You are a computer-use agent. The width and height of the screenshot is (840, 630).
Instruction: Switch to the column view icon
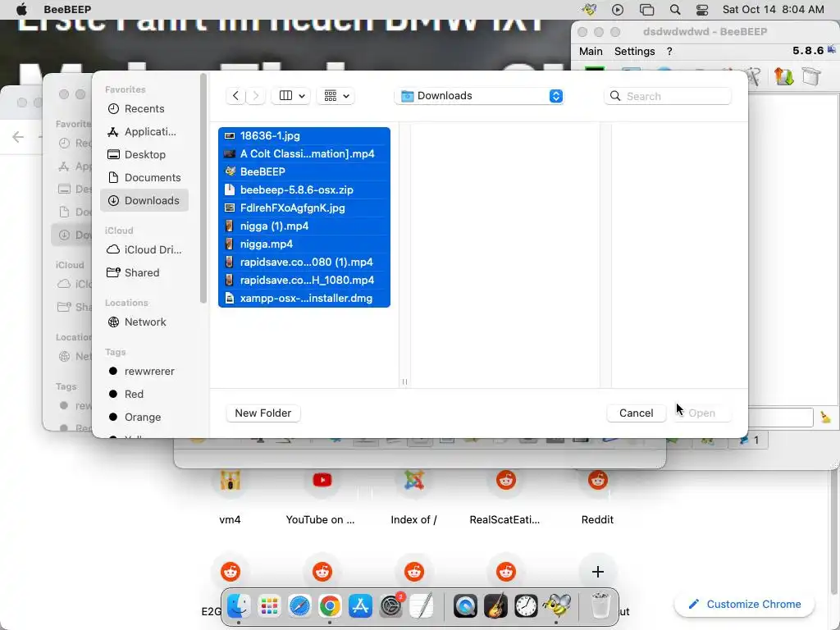tap(285, 96)
